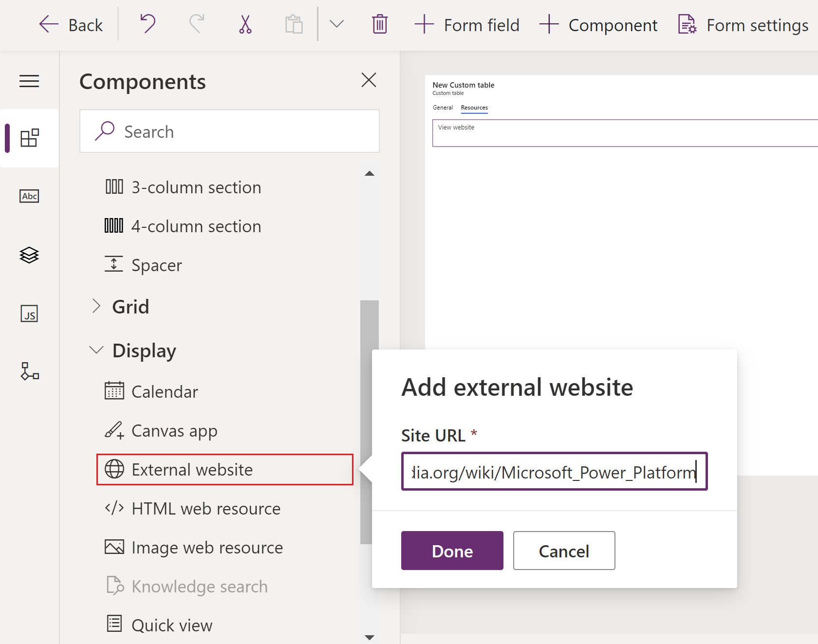The width and height of the screenshot is (818, 644).
Task: Open the Resources tab
Action: pos(474,108)
